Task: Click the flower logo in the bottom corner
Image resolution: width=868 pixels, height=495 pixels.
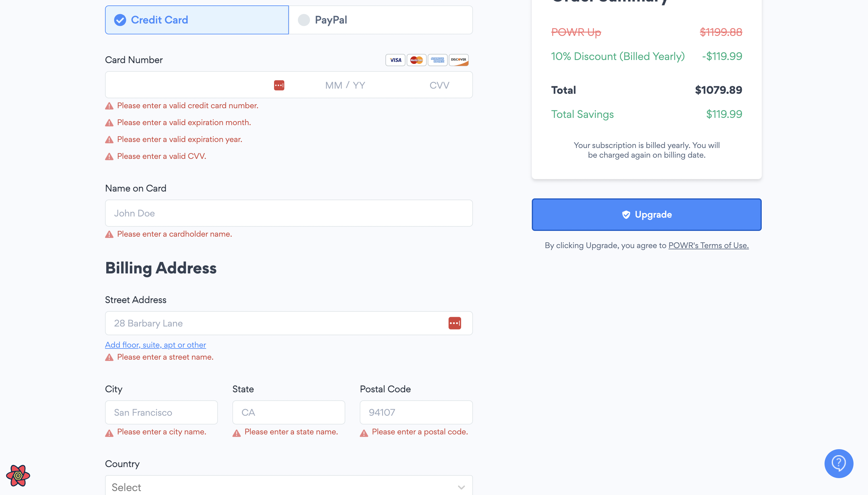Action: point(19,476)
